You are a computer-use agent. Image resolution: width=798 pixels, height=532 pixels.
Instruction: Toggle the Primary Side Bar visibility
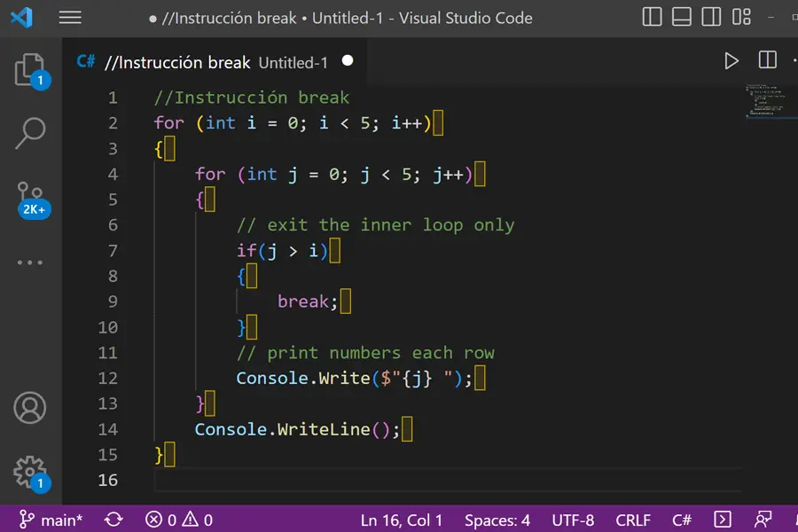click(x=652, y=17)
